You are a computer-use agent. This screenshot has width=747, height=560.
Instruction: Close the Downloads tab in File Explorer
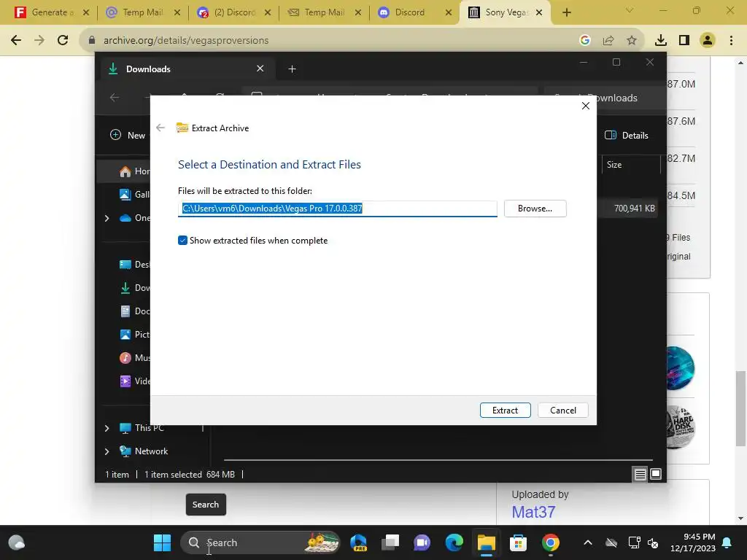260,69
